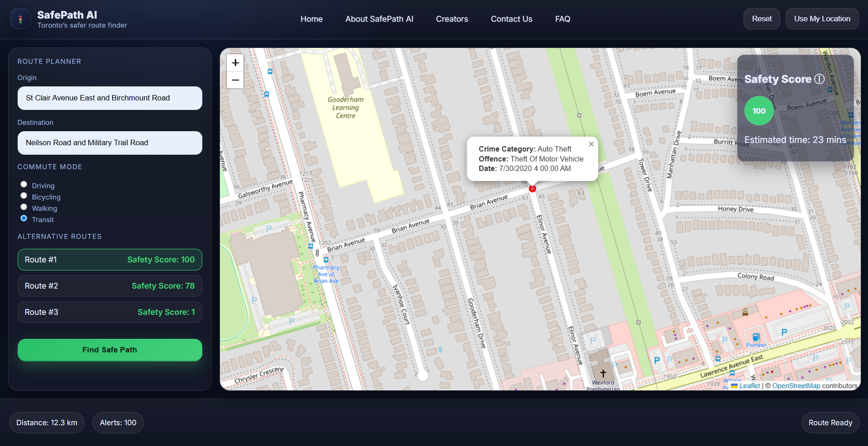
Task: Click the Pioneer gas station icon on map
Action: pos(756,337)
